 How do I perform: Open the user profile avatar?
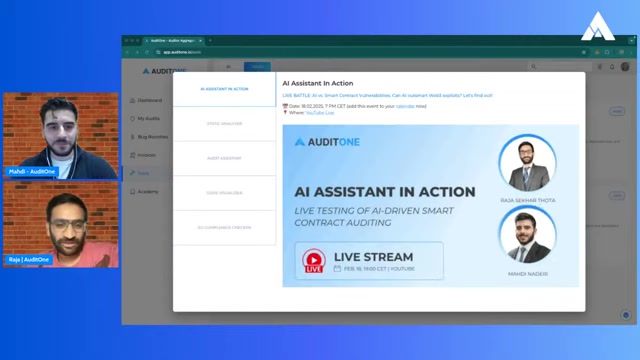click(x=625, y=67)
